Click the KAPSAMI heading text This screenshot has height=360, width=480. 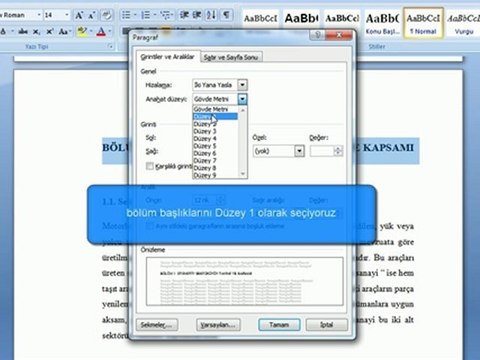388,148
